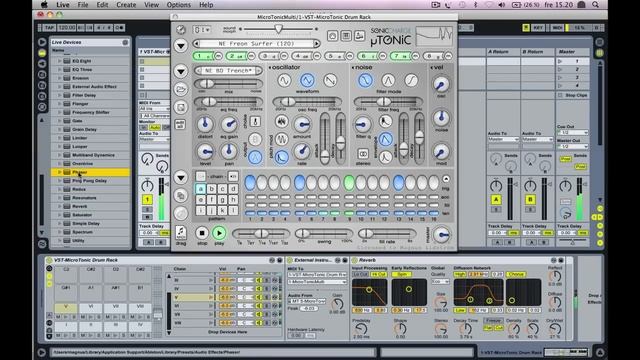This screenshot has height=360, width=640.
Task: Select the sawtooth waveform in oscillator section
Action: tap(330, 80)
